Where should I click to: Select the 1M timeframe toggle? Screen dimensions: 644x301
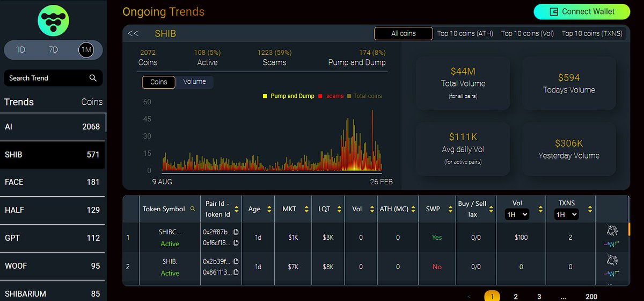(x=86, y=50)
